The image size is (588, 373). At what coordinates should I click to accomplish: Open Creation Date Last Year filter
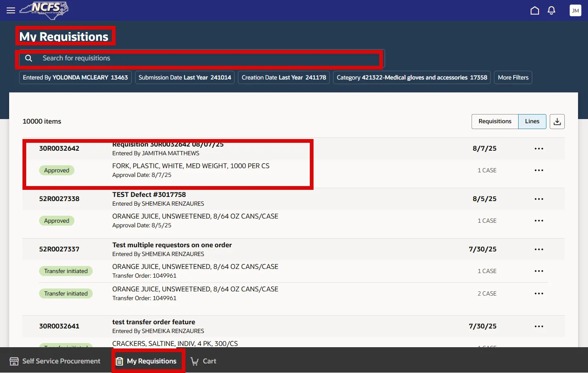click(284, 77)
